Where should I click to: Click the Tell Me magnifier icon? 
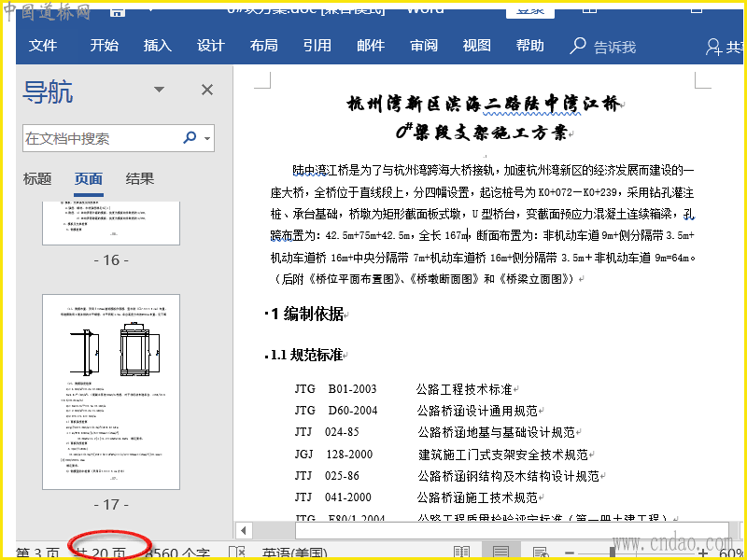(x=578, y=46)
